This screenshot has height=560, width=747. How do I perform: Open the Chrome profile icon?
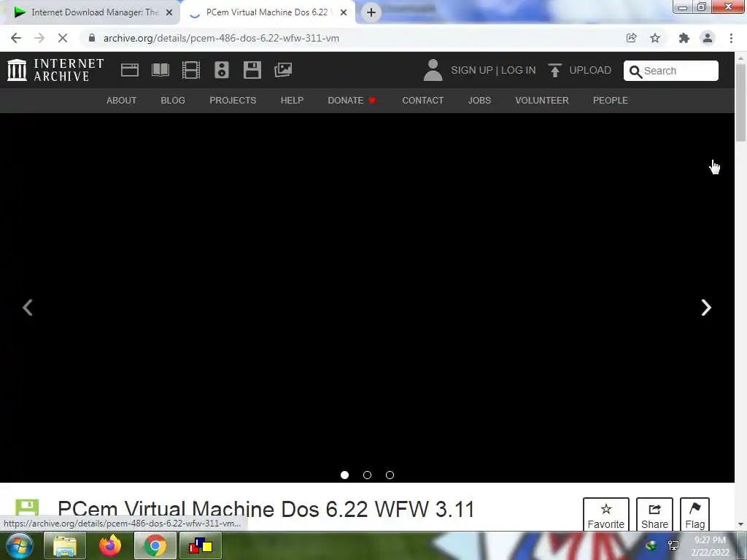tap(708, 38)
